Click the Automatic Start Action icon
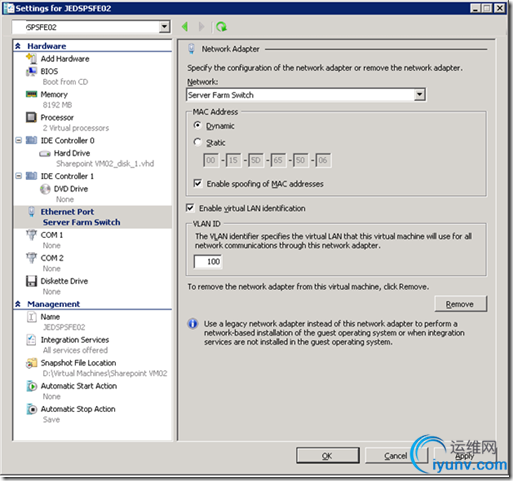The height and width of the screenshot is (481, 513). click(31, 386)
